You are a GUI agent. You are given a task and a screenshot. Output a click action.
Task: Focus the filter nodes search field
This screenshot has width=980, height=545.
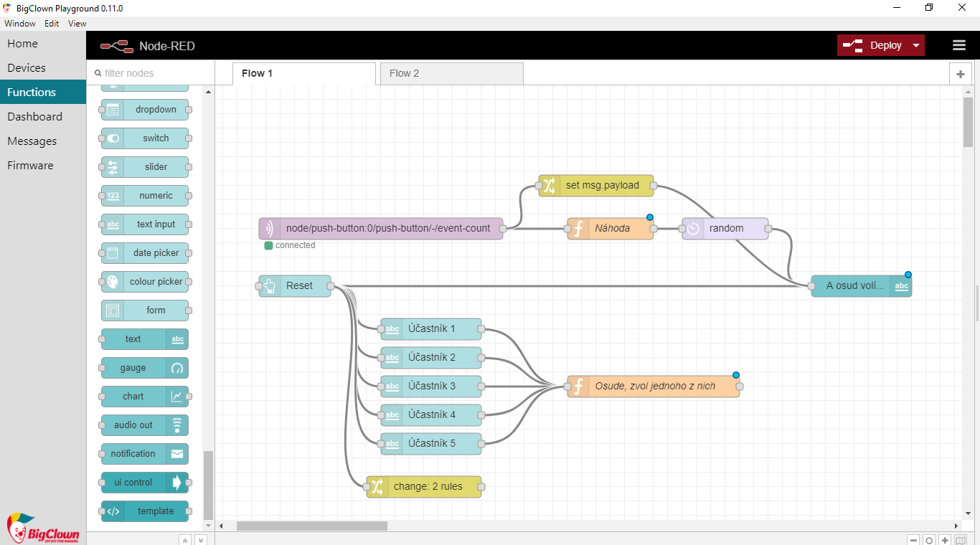click(x=151, y=73)
